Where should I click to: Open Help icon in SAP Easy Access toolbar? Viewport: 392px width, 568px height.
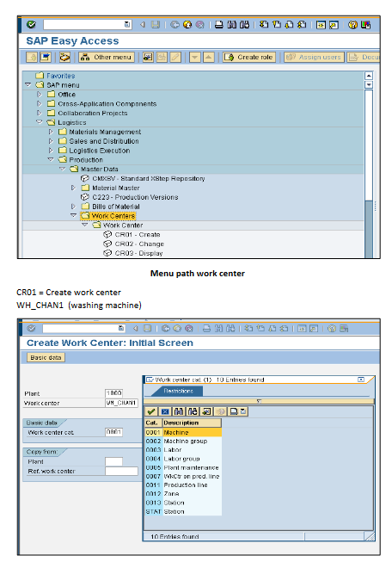(x=352, y=25)
